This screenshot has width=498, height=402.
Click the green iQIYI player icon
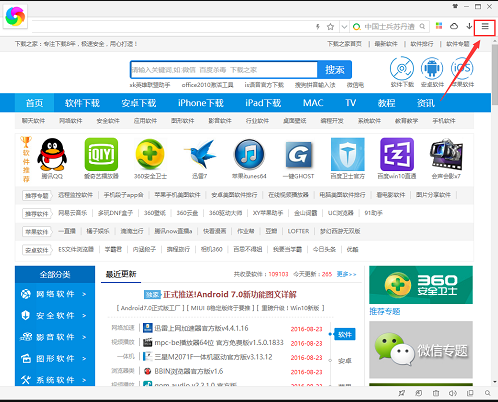coord(101,154)
